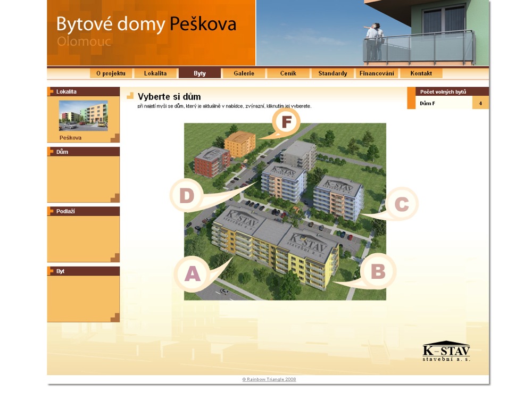Click the Podlaží sidebar panel header
Viewport: 532px width, 399px height.
click(x=84, y=211)
